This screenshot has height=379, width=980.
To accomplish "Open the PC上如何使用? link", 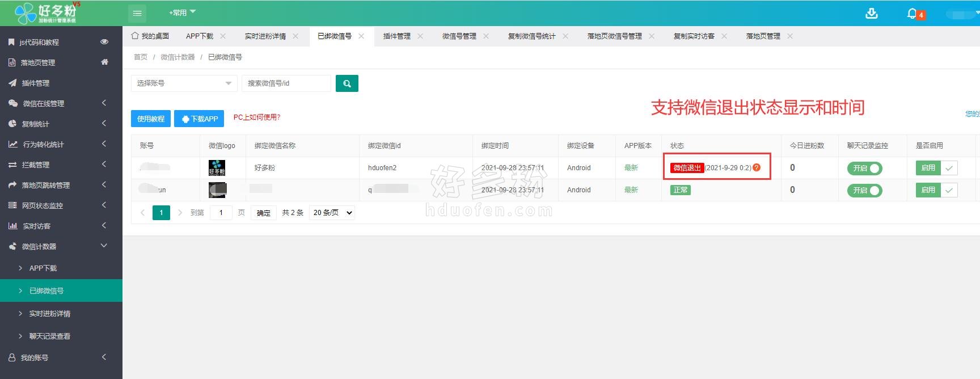I will pyautogui.click(x=257, y=117).
